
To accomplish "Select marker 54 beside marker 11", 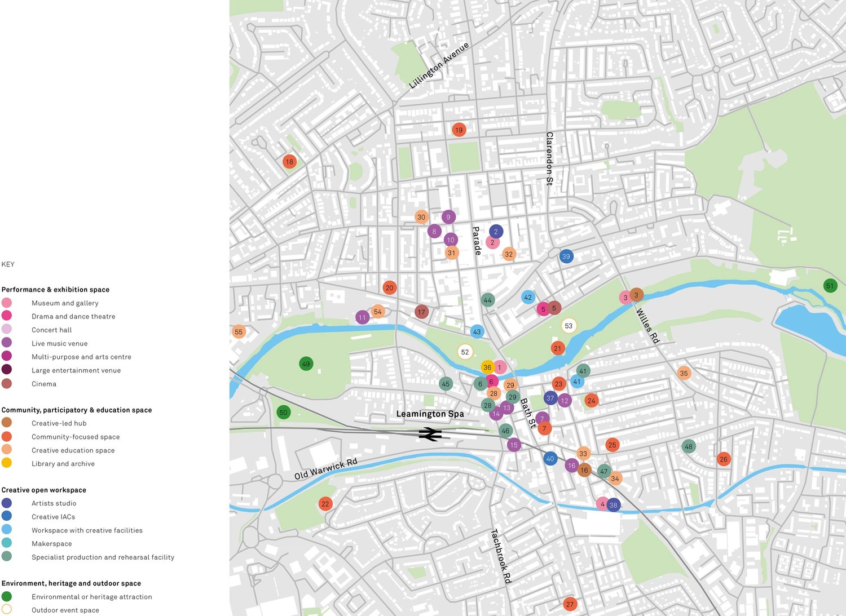I will click(x=378, y=311).
